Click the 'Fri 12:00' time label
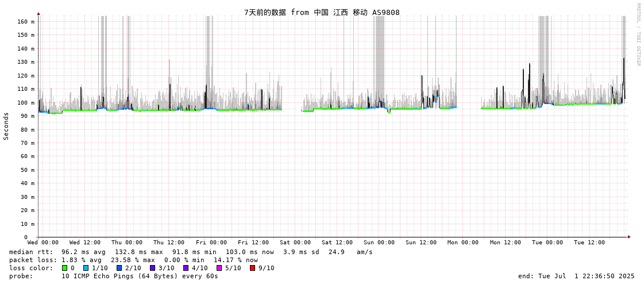This screenshot has width=644, height=284. point(253,243)
